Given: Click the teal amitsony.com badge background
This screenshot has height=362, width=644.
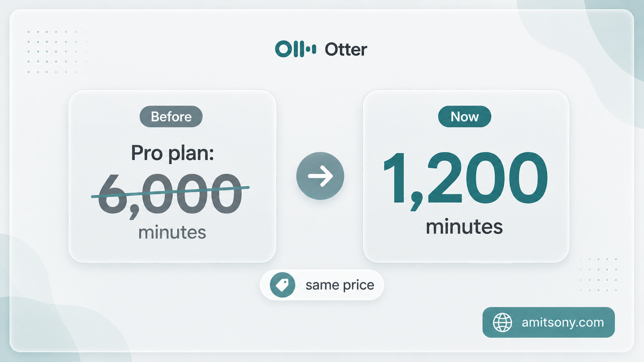Looking at the screenshot, I should pyautogui.click(x=549, y=323).
